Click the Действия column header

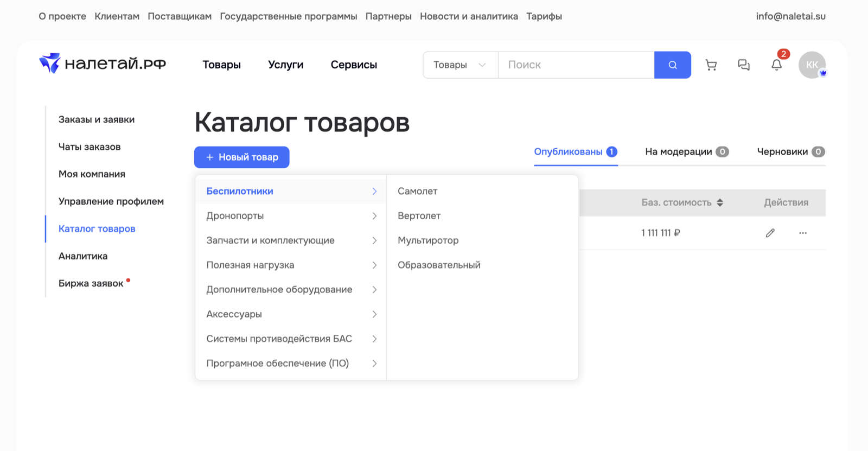click(786, 202)
